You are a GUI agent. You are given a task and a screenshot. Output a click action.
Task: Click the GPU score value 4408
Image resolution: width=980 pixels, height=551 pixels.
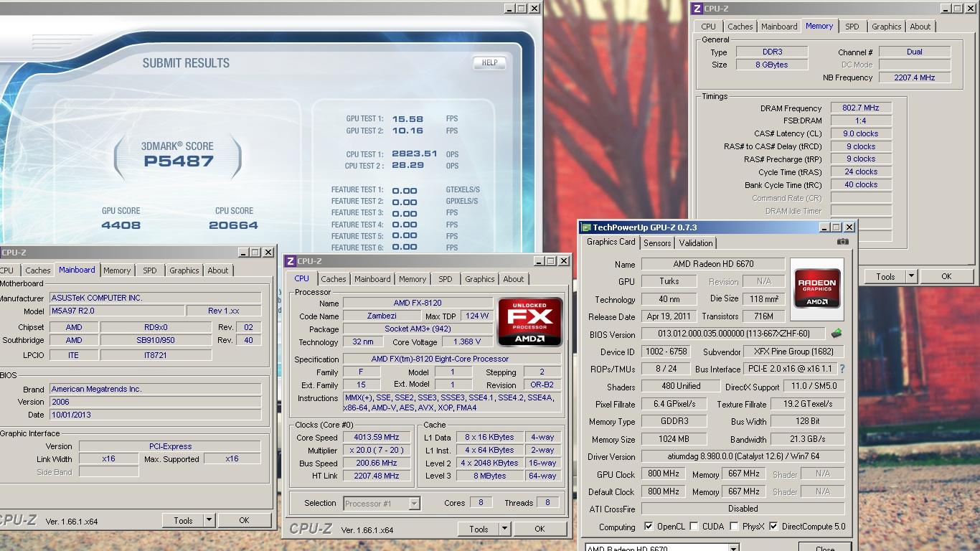coord(121,225)
